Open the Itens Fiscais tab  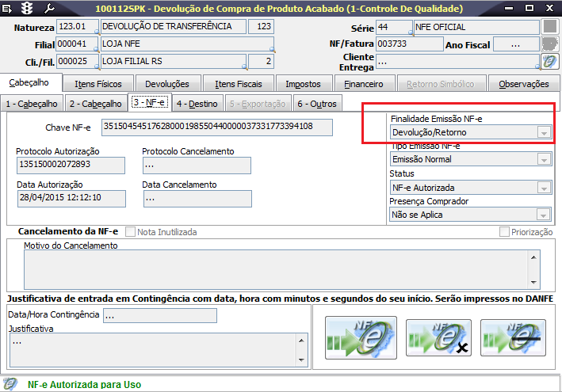coord(239,84)
